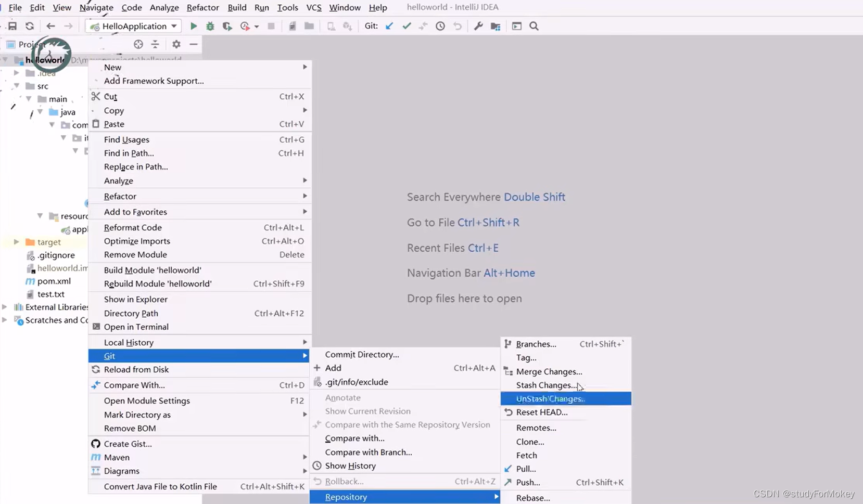Navigate back with the left arrow icon
The height and width of the screenshot is (504, 863).
click(x=50, y=26)
